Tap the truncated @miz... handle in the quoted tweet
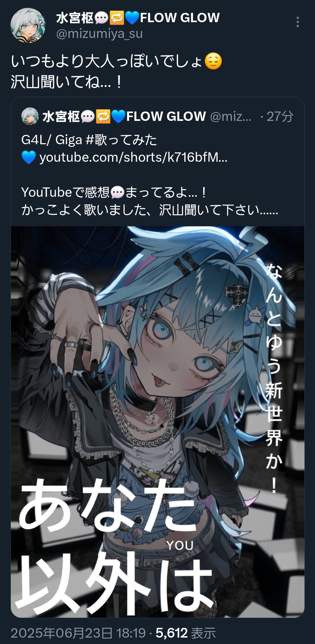The width and height of the screenshot is (315, 644). click(x=231, y=116)
